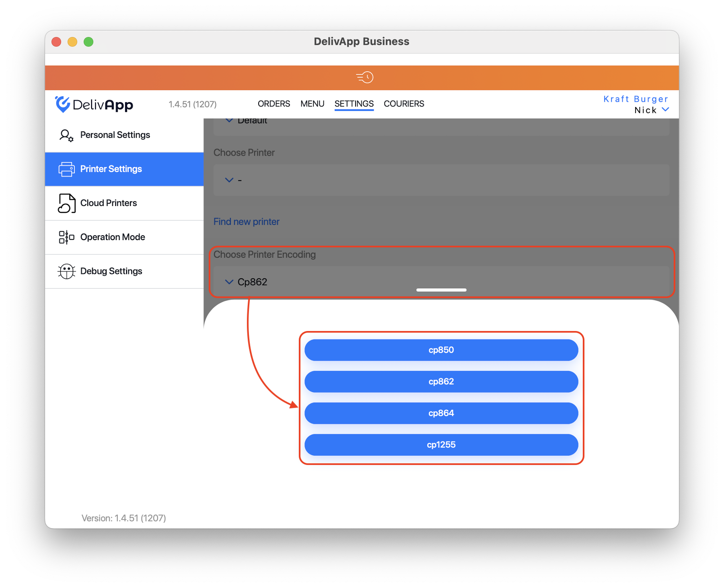This screenshot has width=724, height=588.
Task: Click the Debug Settings bug icon
Action: (x=66, y=271)
